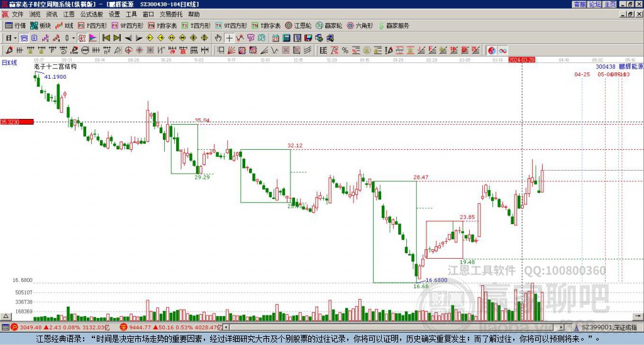Screen dimensions: 644x345
Task: Open the 窗口 menu
Action: pyautogui.click(x=148, y=14)
